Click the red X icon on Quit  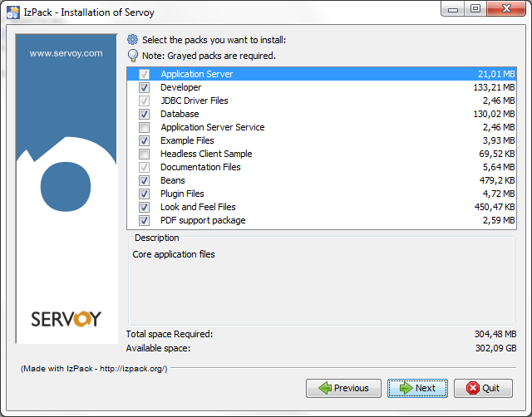[x=473, y=388]
